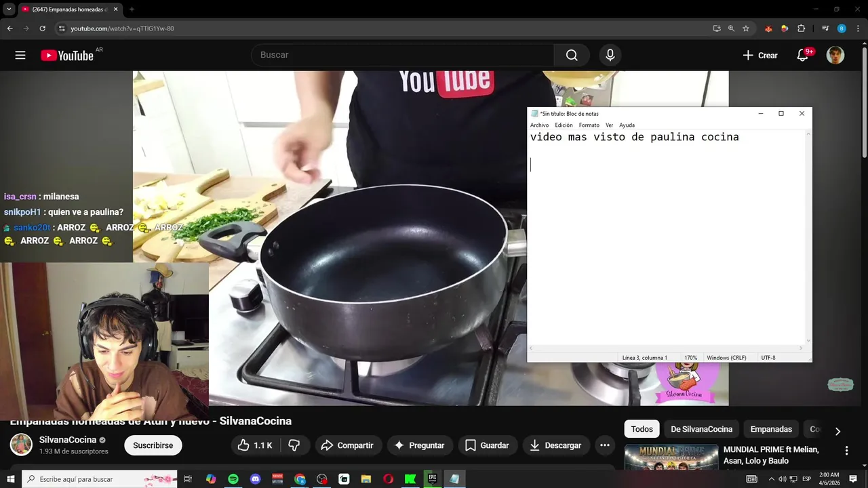The height and width of the screenshot is (488, 868).
Task: Click the Suscribirse button
Action: tap(153, 445)
